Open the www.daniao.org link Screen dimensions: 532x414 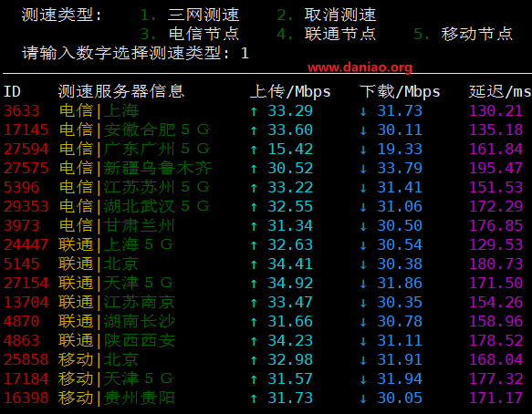[x=360, y=67]
